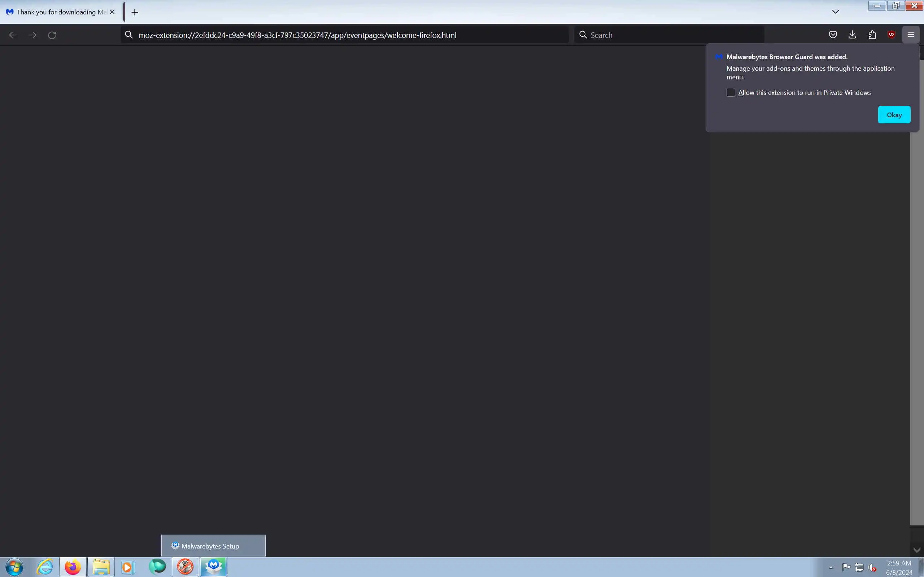Expand the list all tabs chevron
This screenshot has width=924, height=577.
tap(836, 12)
